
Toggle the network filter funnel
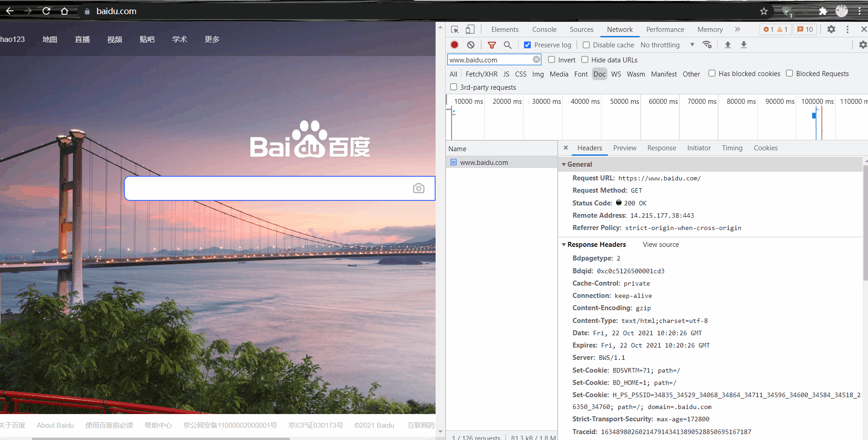click(492, 45)
